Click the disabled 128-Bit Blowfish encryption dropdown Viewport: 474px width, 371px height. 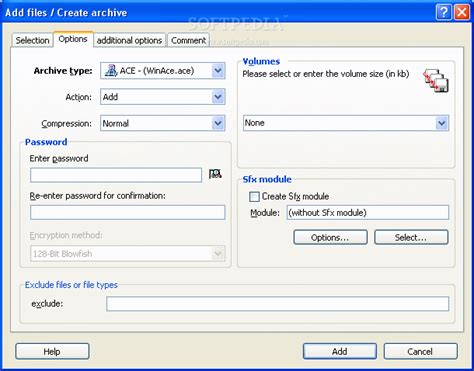(x=128, y=254)
